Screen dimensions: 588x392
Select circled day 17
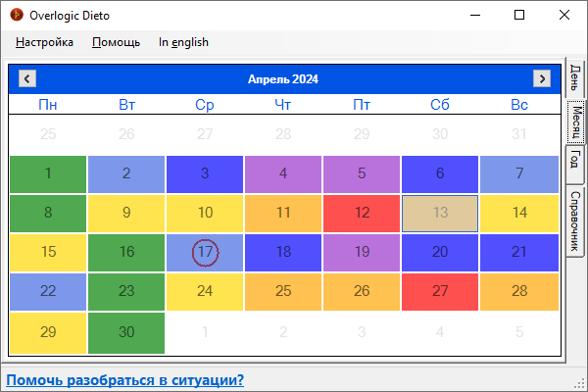(205, 253)
